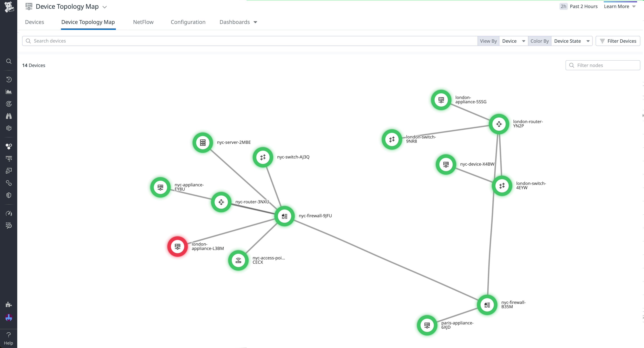The image size is (644, 348).
Task: Click the 2h time range chip
Action: coord(563,6)
